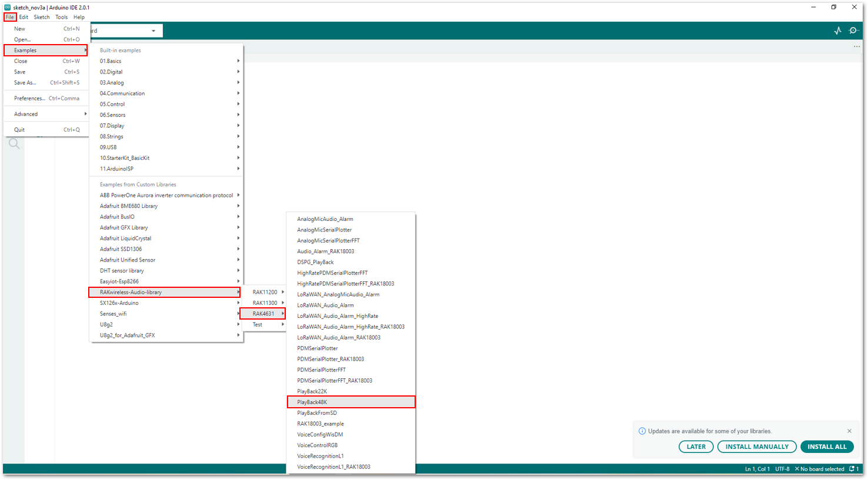The image size is (868, 480).
Task: Expand U8g2_for_Adafruit_GFX examples
Action: (166, 335)
